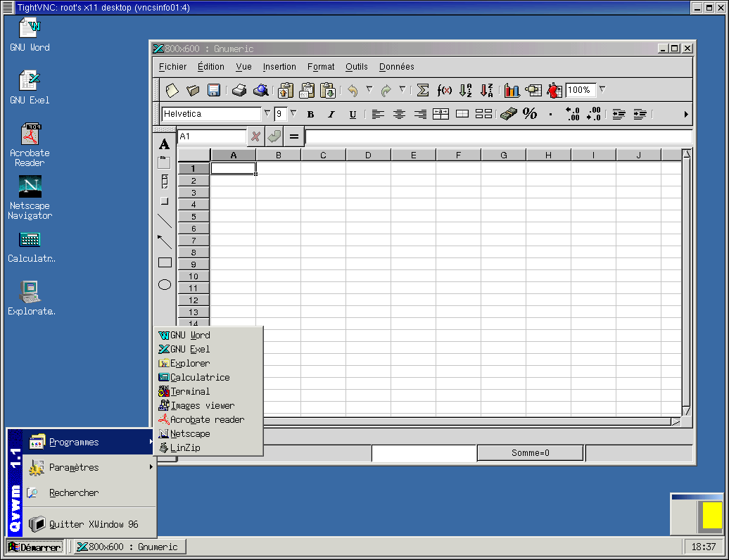Viewport: 729px width, 560px height.
Task: Select the label tool A icon
Action: (164, 144)
